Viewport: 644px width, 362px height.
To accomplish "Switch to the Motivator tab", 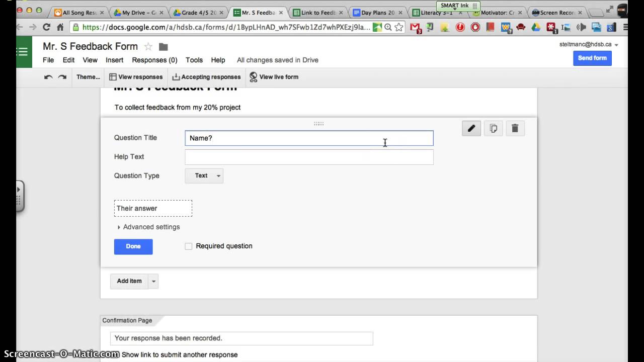I will (x=497, y=13).
